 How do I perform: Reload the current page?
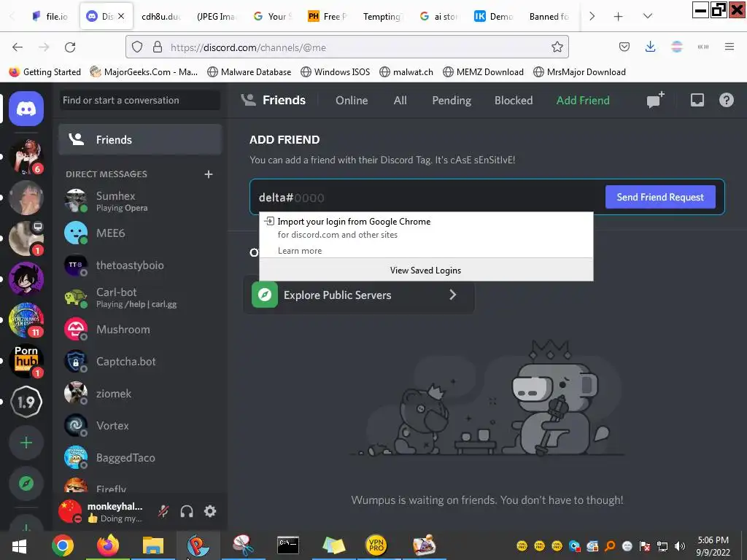tap(71, 47)
